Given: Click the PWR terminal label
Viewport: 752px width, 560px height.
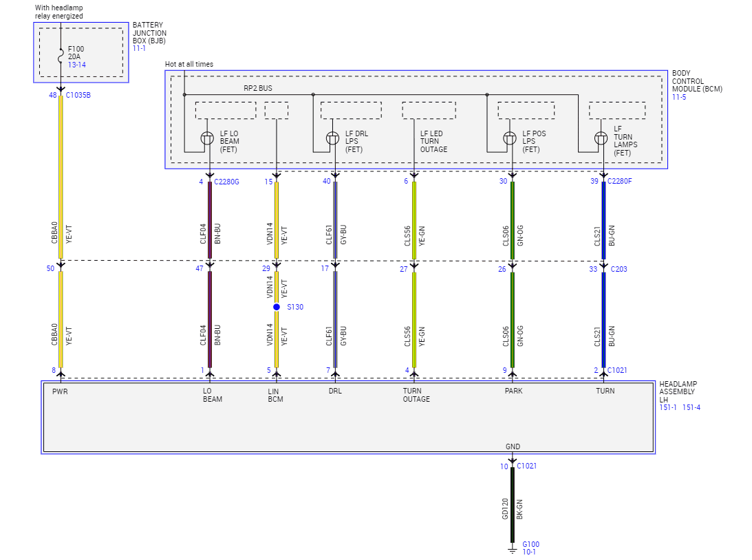Looking at the screenshot, I should point(60,391).
